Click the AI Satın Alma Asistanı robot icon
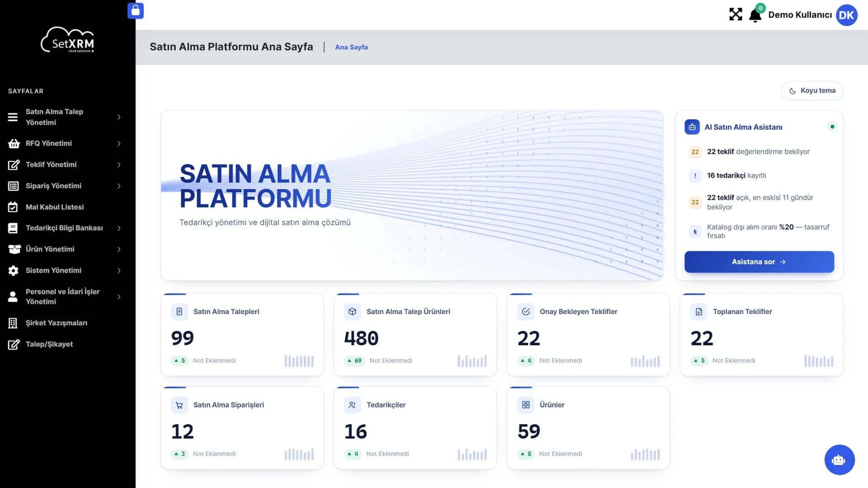Viewport: 868px width, 488px height. pyautogui.click(x=692, y=127)
